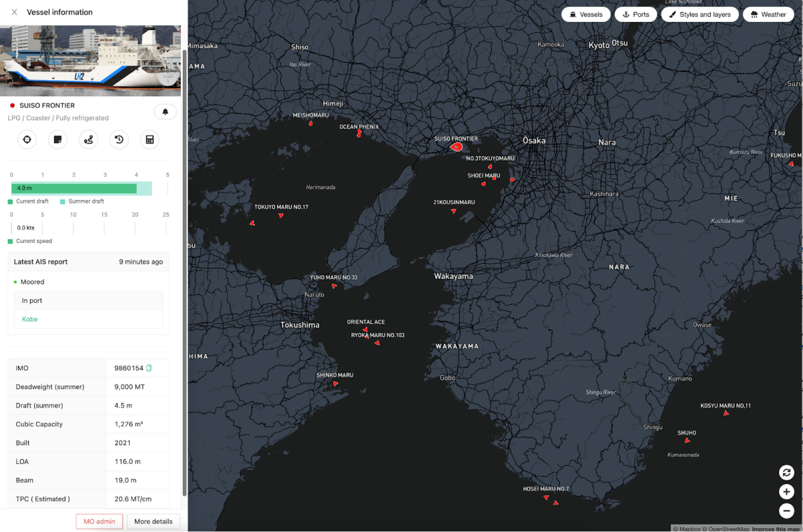Close the Vessel information panel
Image resolution: width=803 pixels, height=532 pixels.
14,12
